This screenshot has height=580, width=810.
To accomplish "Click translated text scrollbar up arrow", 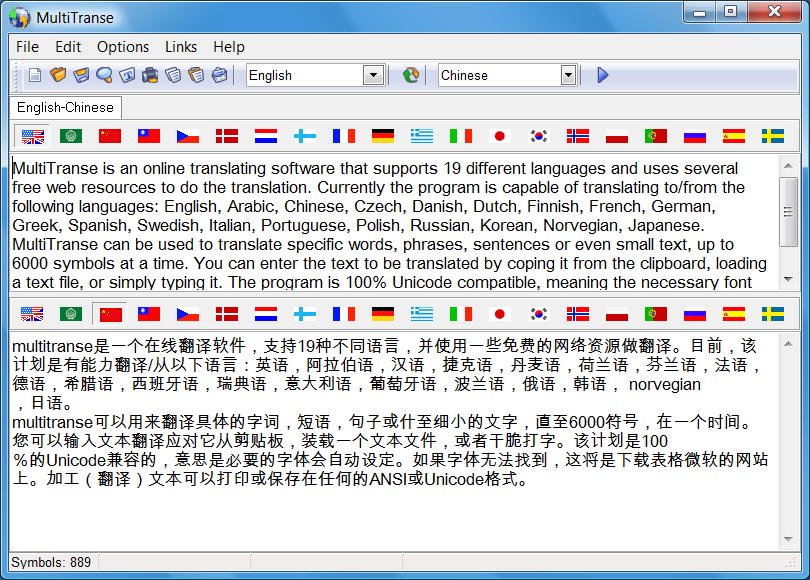I will (788, 343).
